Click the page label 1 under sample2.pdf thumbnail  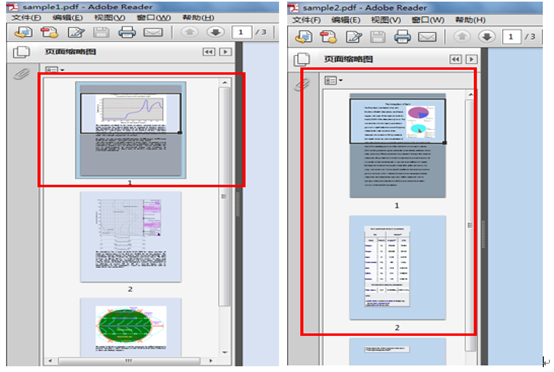(397, 206)
